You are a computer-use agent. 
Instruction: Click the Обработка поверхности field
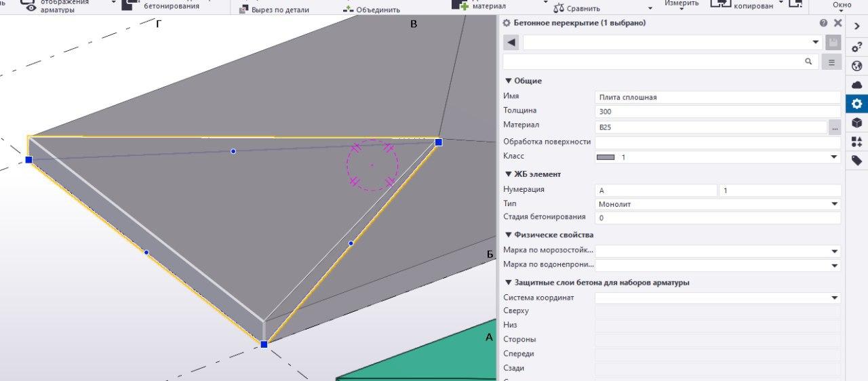pos(717,142)
